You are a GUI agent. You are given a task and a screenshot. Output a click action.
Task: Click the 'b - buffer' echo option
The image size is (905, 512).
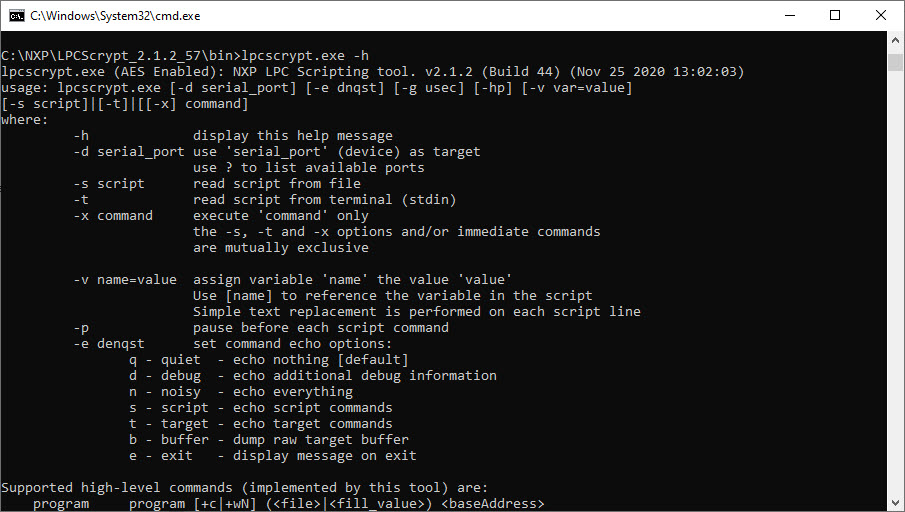(x=169, y=440)
